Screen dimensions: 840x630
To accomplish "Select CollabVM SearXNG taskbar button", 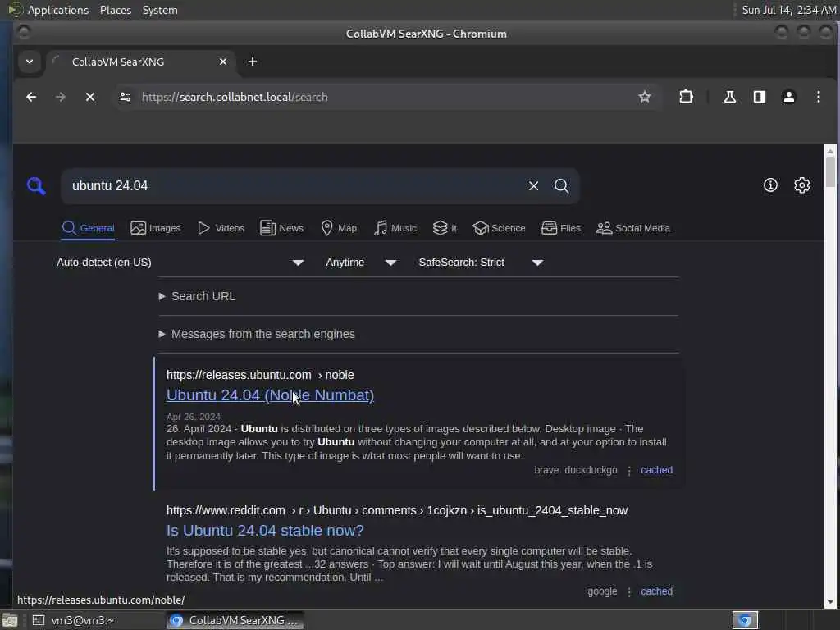I will (235, 620).
